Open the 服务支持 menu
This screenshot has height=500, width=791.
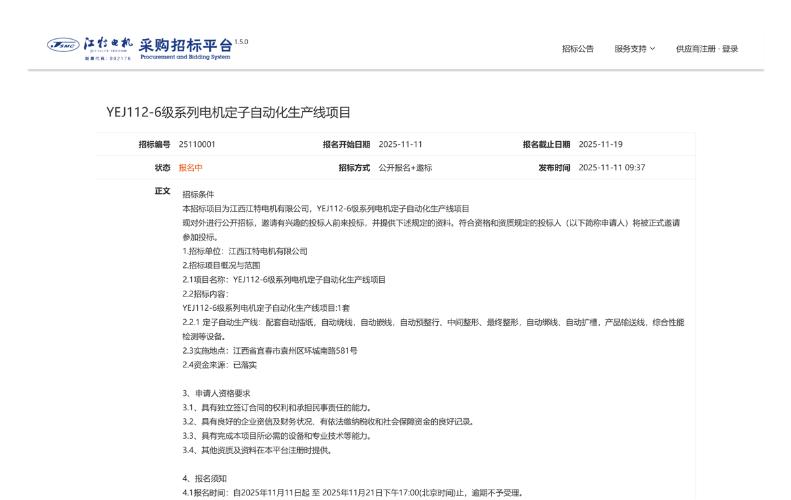point(630,48)
